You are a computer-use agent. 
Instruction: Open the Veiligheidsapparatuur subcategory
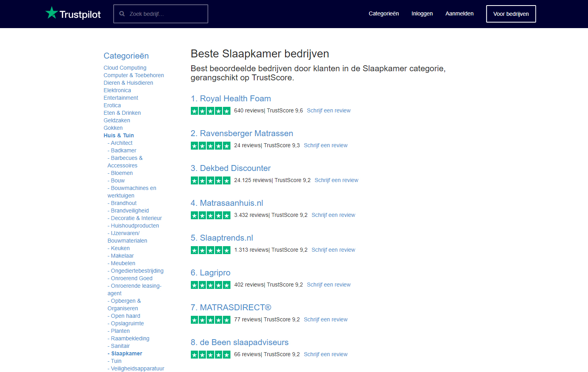coord(136,368)
